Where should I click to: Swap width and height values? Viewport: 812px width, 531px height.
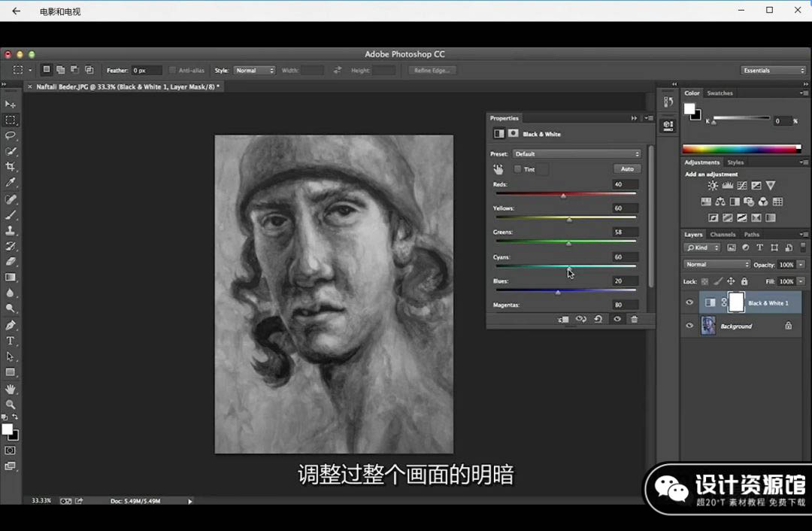(x=337, y=70)
